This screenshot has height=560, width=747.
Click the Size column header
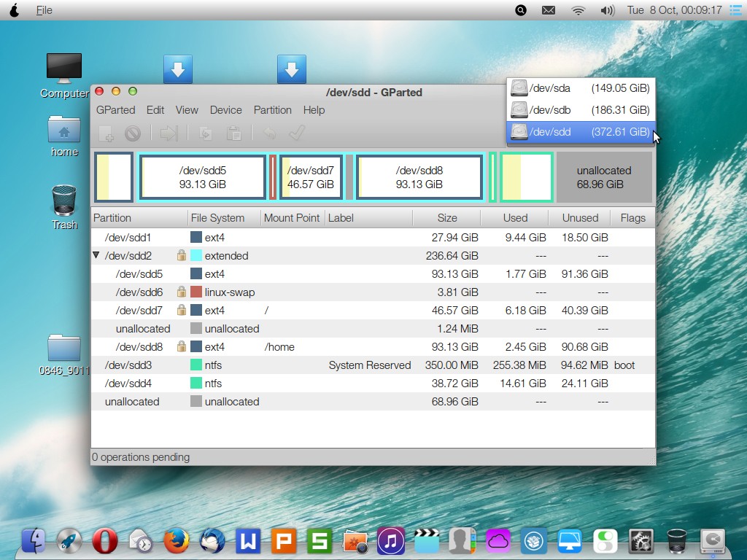pos(446,218)
